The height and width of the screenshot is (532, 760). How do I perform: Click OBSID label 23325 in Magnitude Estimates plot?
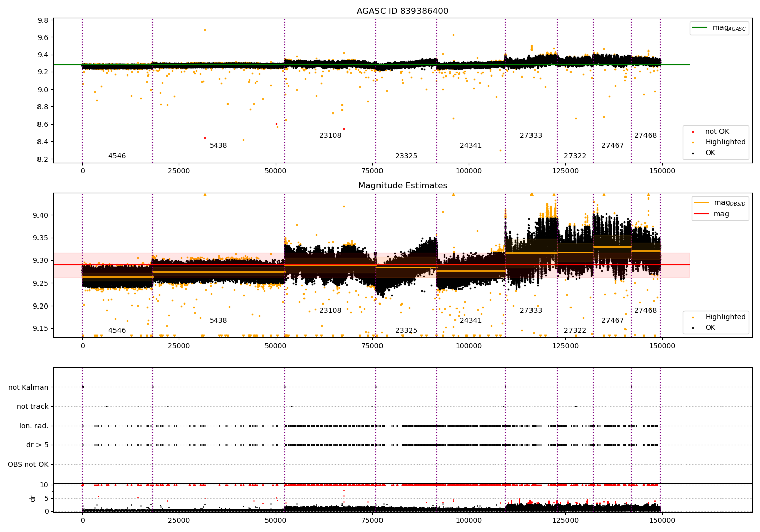click(x=406, y=331)
